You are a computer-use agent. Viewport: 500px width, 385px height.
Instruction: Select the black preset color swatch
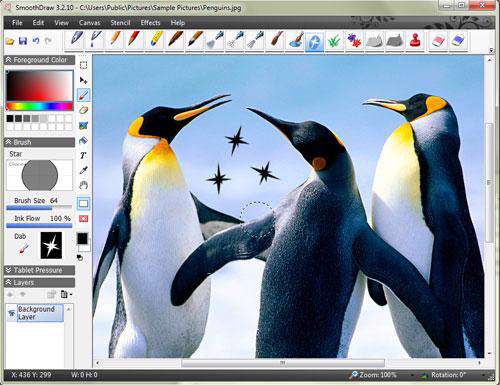[x=10, y=118]
